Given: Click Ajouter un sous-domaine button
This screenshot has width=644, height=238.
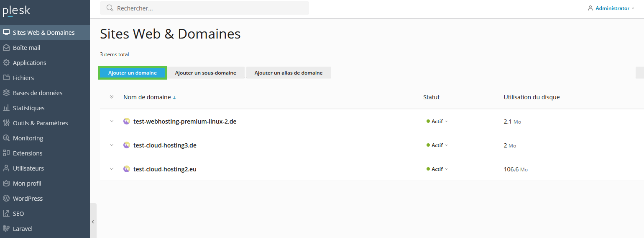Looking at the screenshot, I should pos(206,72).
